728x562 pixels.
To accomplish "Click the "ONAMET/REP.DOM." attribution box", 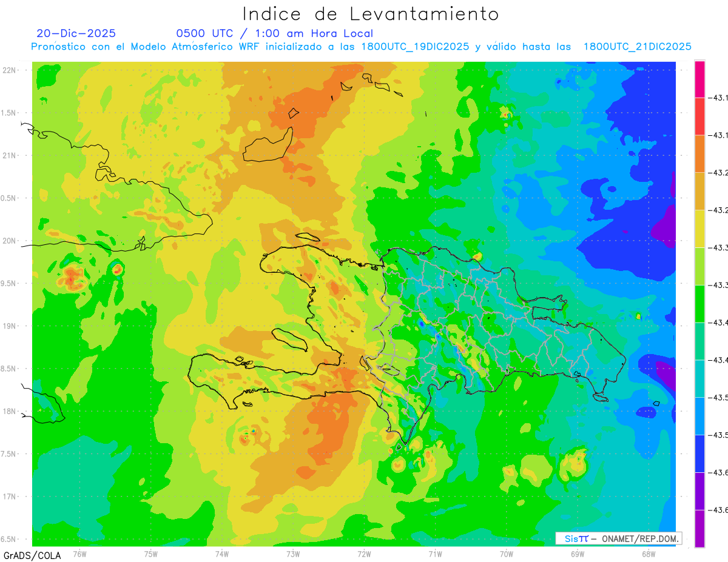I will [x=618, y=538].
